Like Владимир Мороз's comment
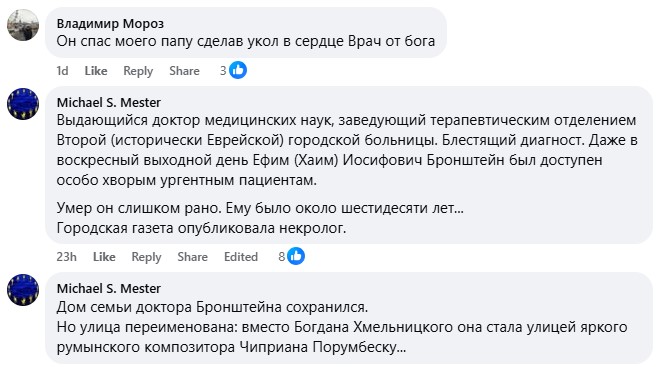This screenshot has height=367, width=657. tap(96, 71)
